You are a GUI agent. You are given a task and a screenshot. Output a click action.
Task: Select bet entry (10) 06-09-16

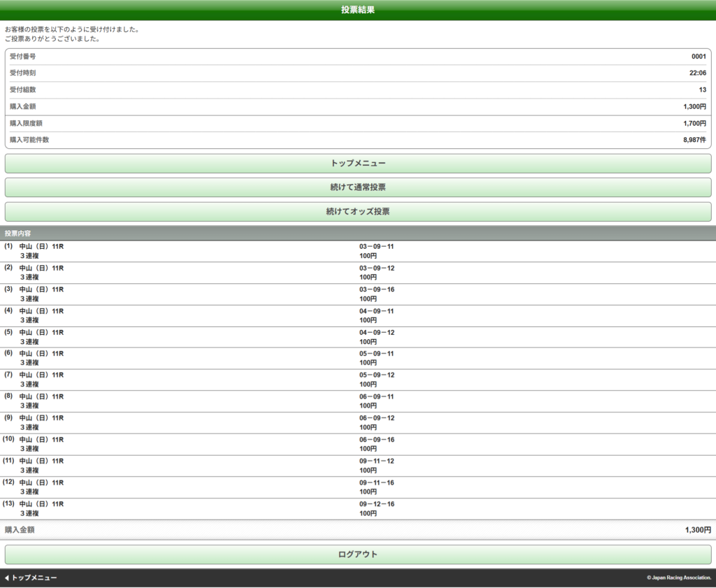pyautogui.click(x=357, y=444)
